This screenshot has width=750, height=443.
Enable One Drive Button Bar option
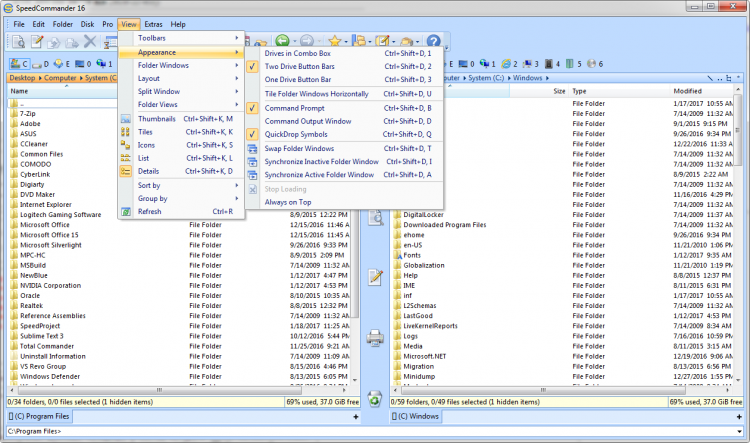tap(299, 79)
